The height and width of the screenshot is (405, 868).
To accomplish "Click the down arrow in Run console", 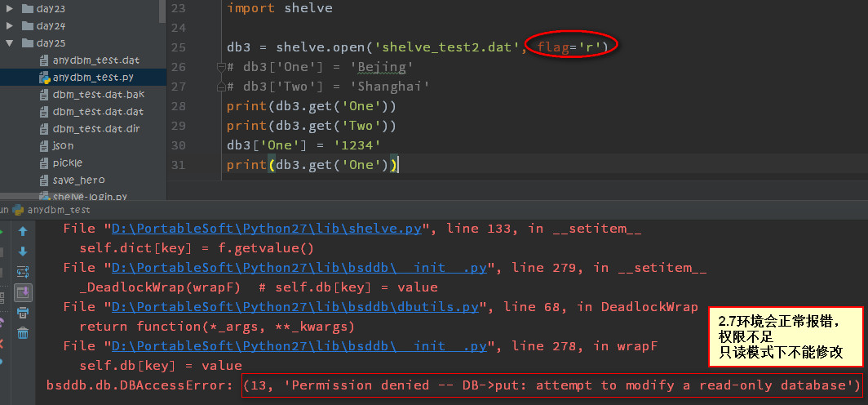I will tap(23, 251).
